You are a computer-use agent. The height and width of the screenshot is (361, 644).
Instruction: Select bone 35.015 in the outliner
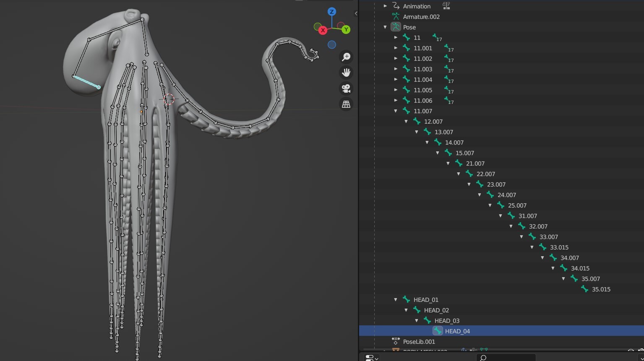600,289
